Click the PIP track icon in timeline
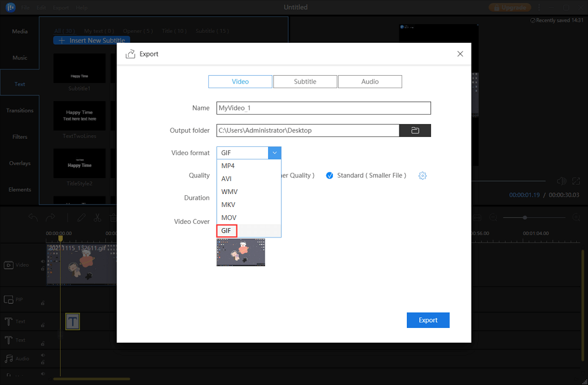This screenshot has width=588, height=385. (9, 300)
